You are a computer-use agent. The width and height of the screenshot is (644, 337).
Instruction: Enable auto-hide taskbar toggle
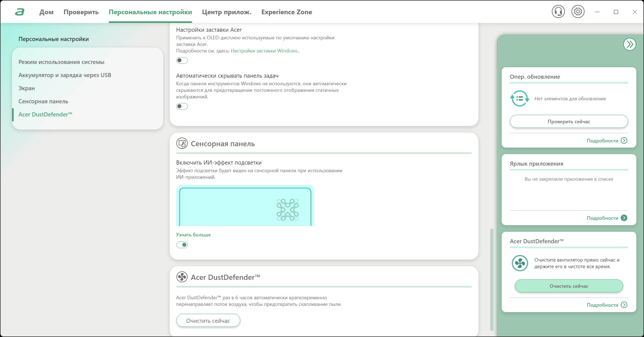tap(182, 106)
